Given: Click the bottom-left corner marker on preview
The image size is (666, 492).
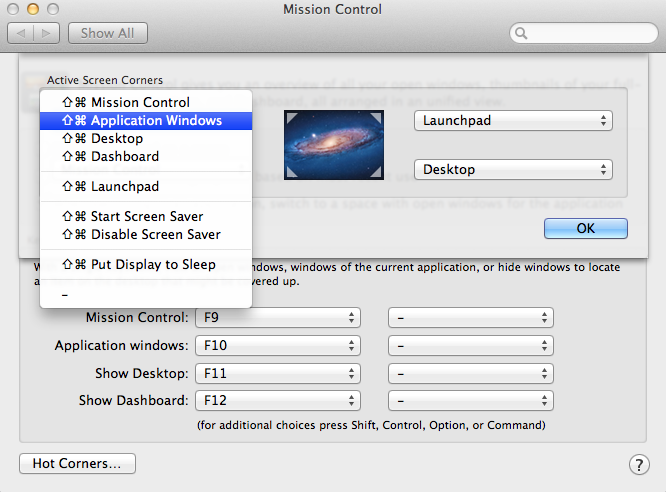Looking at the screenshot, I should pos(291,172).
